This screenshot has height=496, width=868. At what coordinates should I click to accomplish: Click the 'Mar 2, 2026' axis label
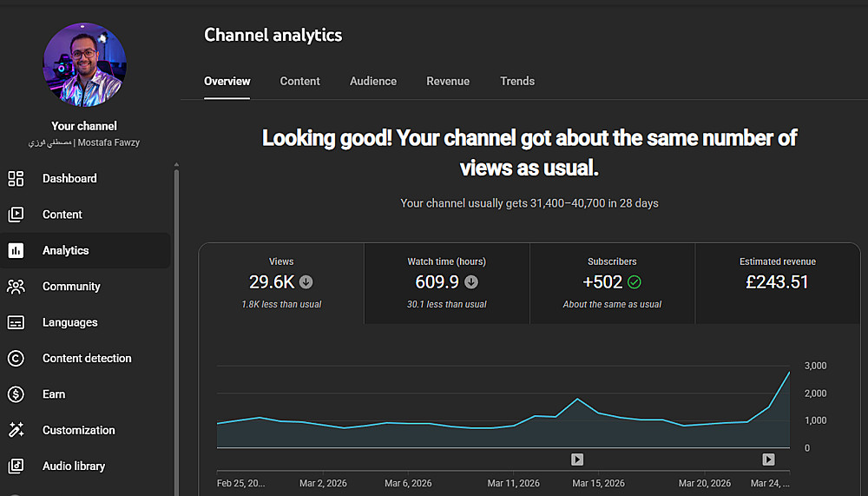[323, 483]
